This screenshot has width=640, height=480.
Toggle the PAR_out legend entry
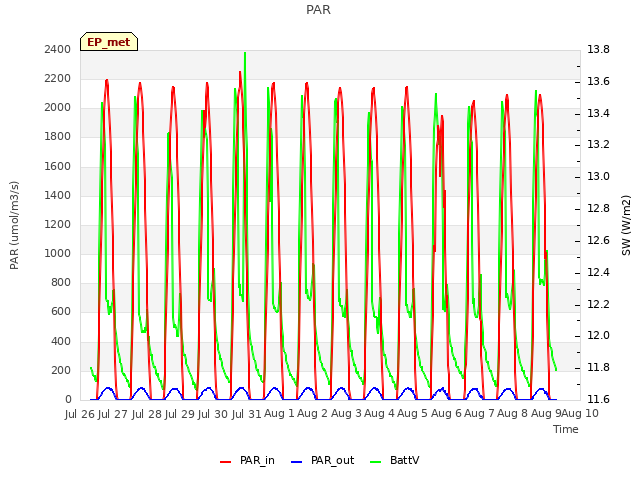pyautogui.click(x=322, y=460)
